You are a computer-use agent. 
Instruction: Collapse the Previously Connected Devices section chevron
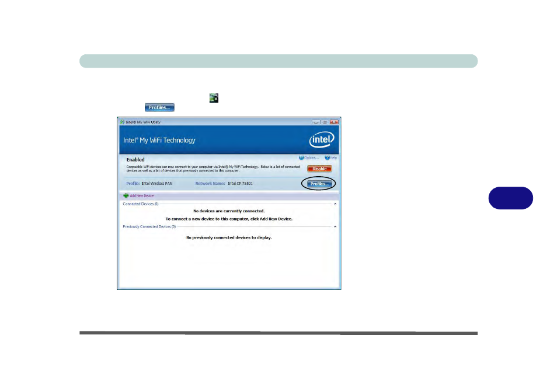pos(335,226)
